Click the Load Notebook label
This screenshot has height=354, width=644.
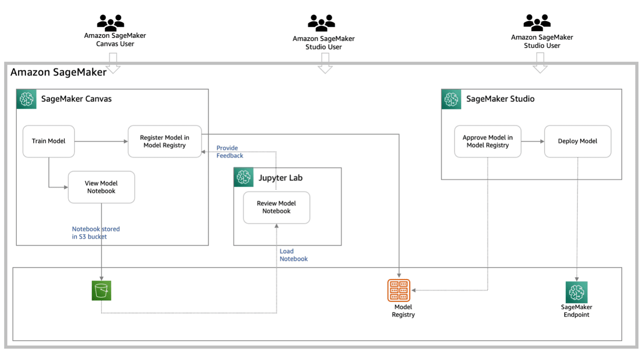click(294, 255)
